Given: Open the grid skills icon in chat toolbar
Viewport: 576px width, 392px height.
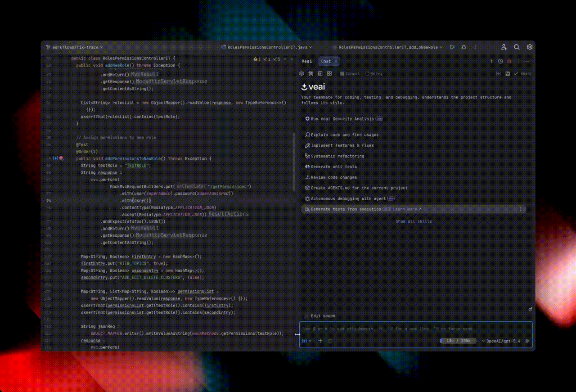Looking at the screenshot, I should tap(329, 73).
